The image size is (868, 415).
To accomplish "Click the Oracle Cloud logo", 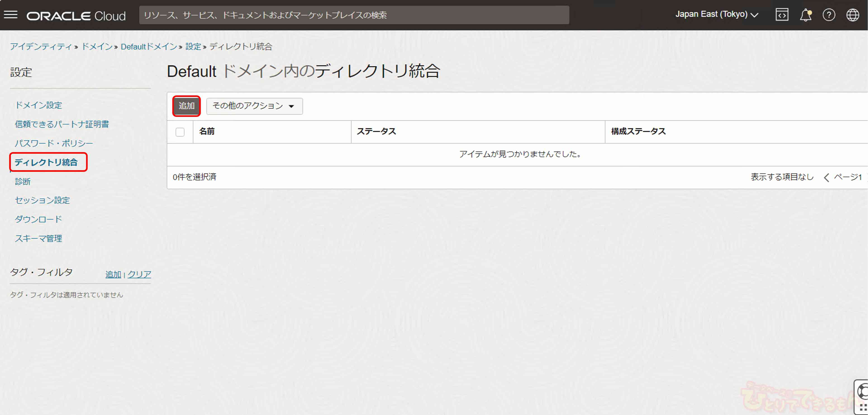I will 76,16.
